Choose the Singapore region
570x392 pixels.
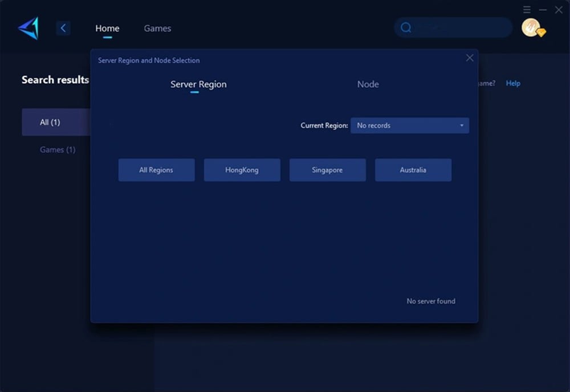tap(328, 170)
